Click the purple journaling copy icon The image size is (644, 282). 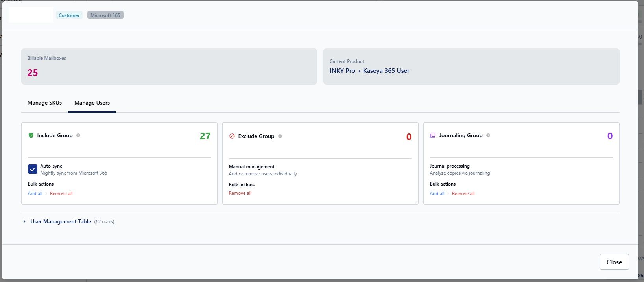click(x=433, y=135)
